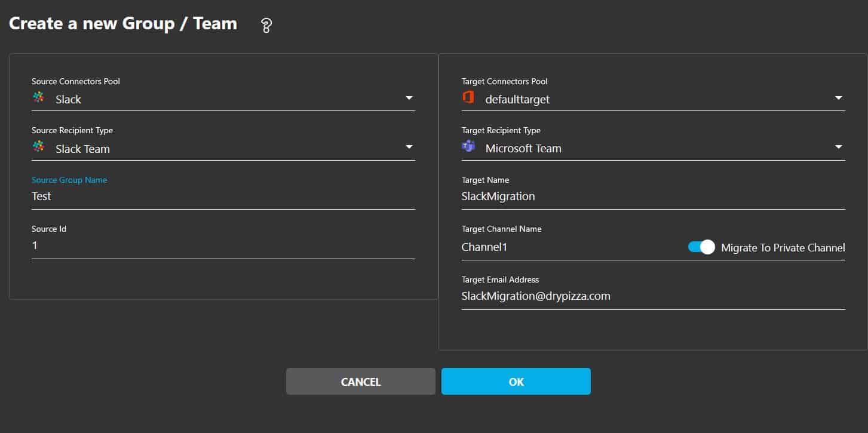Image resolution: width=868 pixels, height=433 pixels.
Task: Click the Target Name field with SlackMigration
Action: 597,196
